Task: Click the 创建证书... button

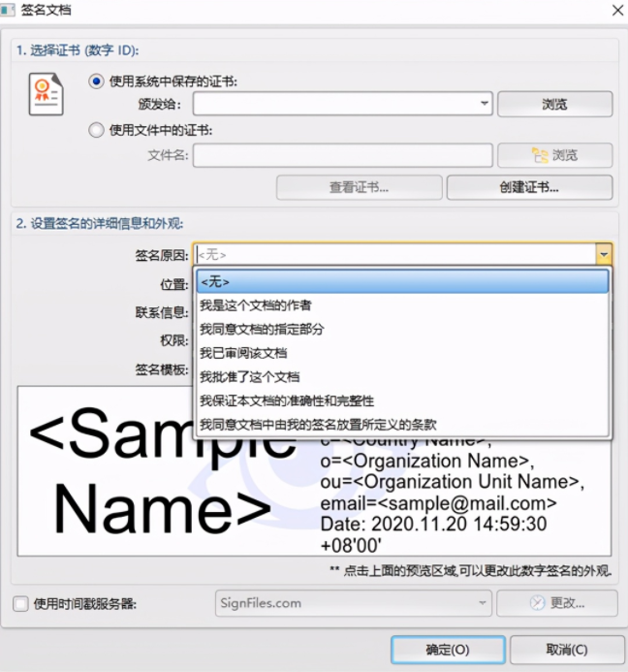Action: point(529,187)
